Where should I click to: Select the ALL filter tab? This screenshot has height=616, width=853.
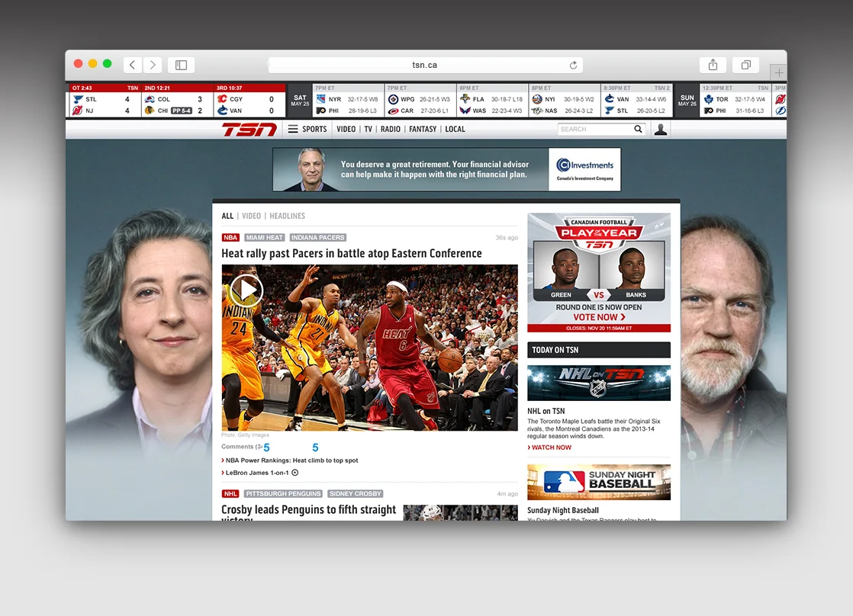(x=227, y=216)
